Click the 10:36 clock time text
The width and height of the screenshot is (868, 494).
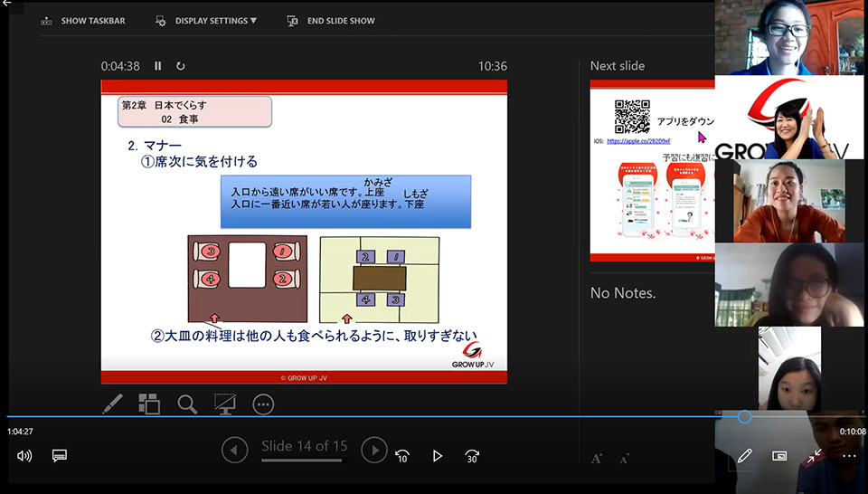click(493, 66)
